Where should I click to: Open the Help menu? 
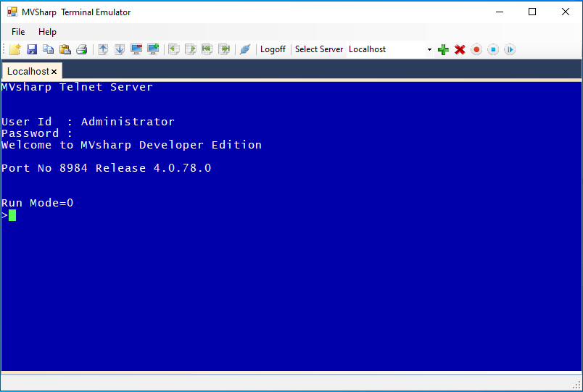tap(47, 32)
